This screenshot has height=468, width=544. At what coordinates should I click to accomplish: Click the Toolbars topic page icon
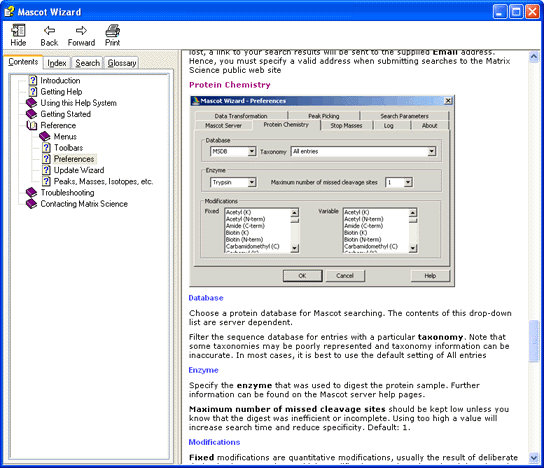(x=46, y=148)
